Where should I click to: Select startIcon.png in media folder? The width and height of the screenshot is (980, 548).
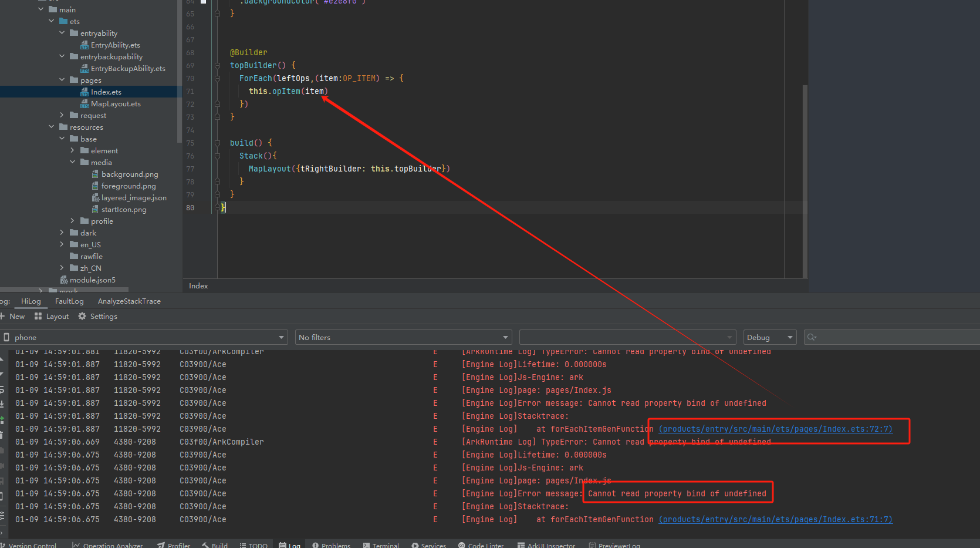[119, 209]
